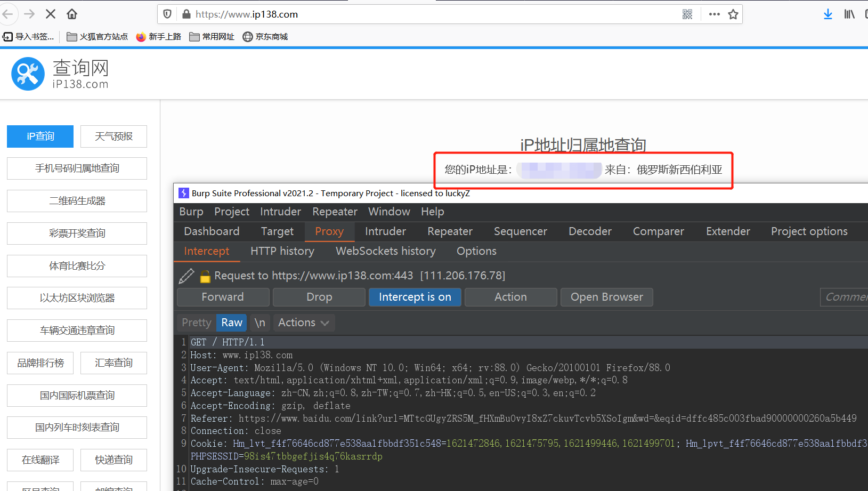This screenshot has height=491, width=868.
Task: Click the iP查询 button
Action: point(40,136)
